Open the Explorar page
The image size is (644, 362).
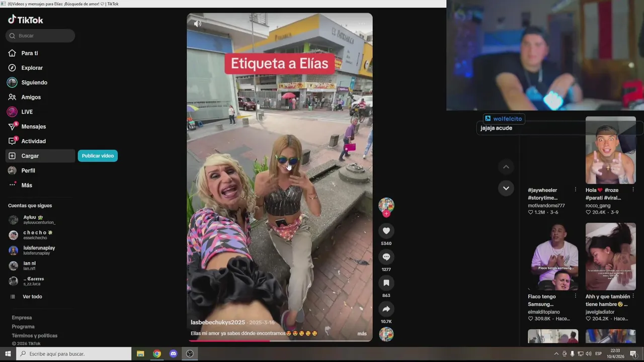(x=32, y=68)
